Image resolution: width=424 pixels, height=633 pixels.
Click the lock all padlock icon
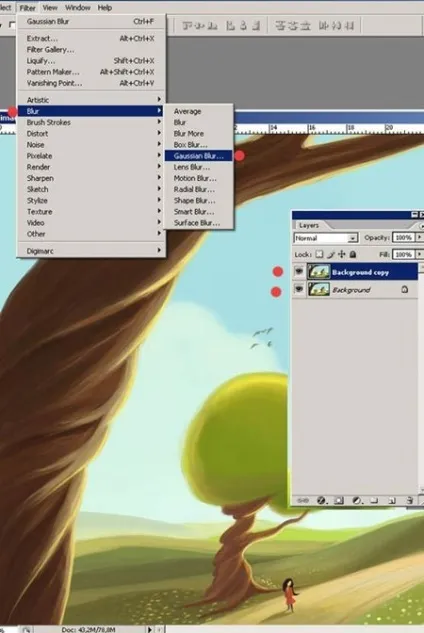pos(353,254)
